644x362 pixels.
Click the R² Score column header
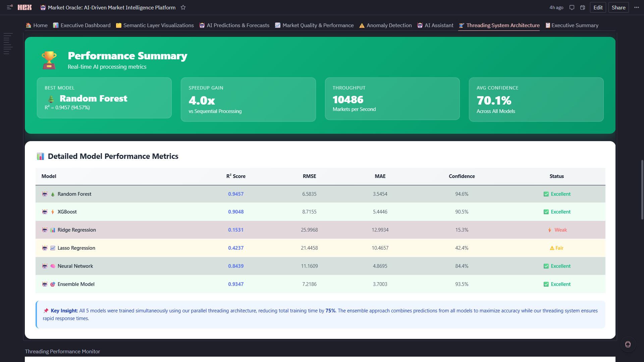[x=236, y=176]
